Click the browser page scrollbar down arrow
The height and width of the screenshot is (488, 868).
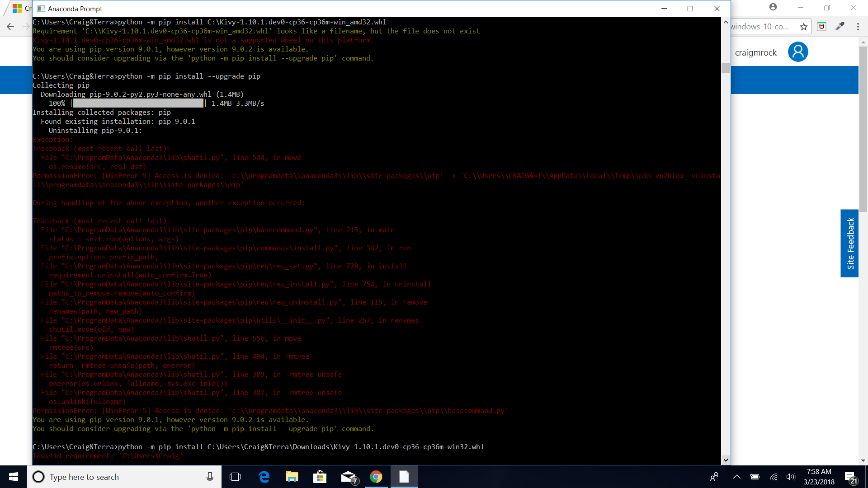click(863, 460)
